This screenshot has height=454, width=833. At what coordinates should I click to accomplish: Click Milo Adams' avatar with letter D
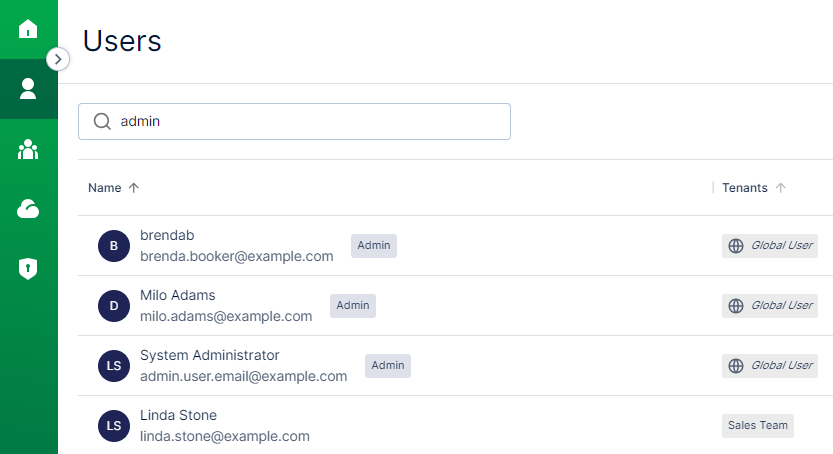click(114, 306)
